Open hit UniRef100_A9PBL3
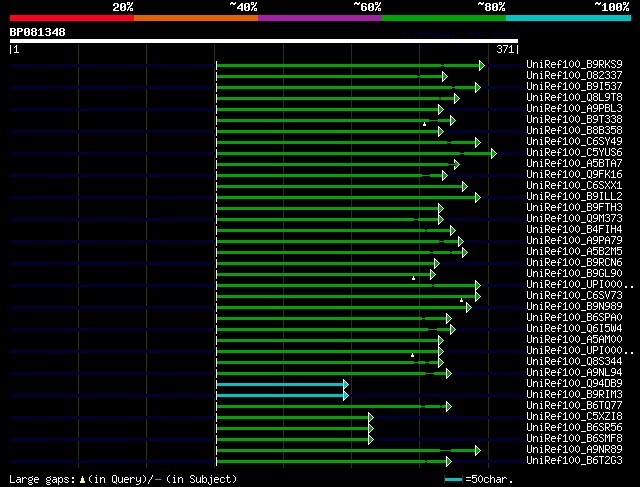 pyautogui.click(x=574, y=108)
